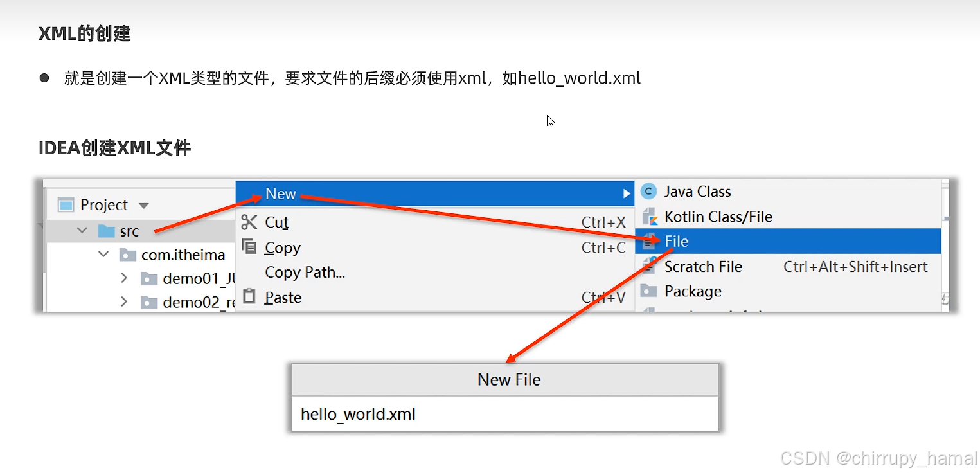Expand the demo02 package chevron
Screen dimensions: 980x475
(124, 301)
